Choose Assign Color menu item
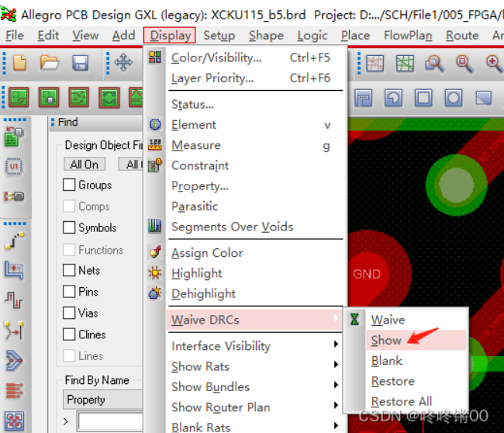Image resolution: width=504 pixels, height=433 pixels. point(256,253)
